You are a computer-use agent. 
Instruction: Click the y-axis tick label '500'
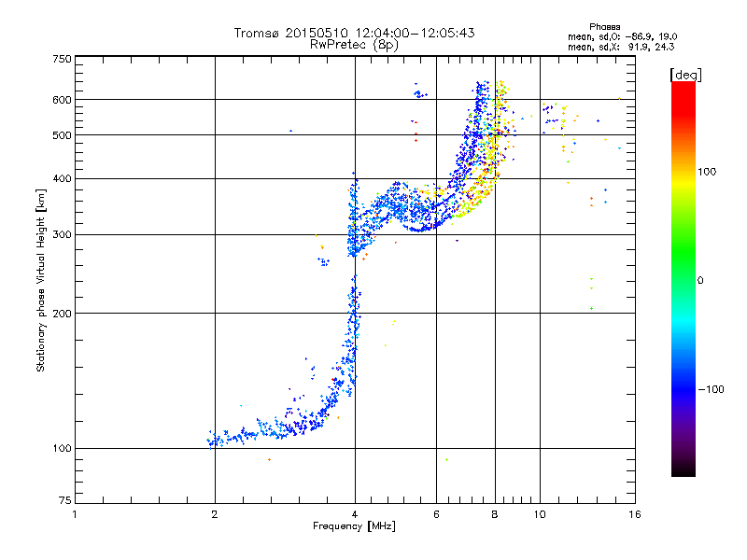point(63,135)
